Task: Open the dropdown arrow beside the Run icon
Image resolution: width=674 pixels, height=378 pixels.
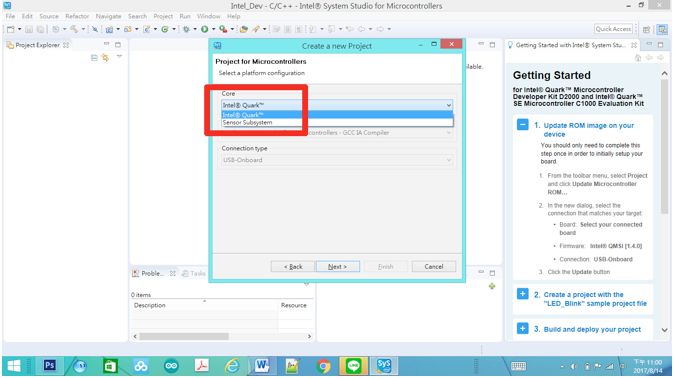Action: click(x=213, y=29)
